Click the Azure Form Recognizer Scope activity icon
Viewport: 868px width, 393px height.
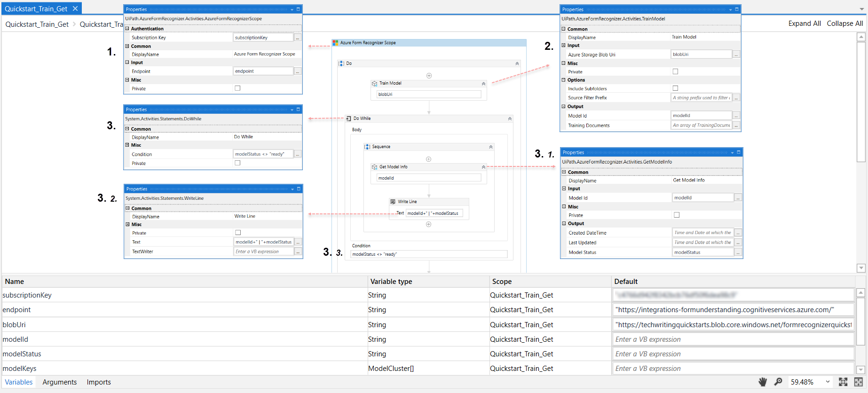(336, 43)
